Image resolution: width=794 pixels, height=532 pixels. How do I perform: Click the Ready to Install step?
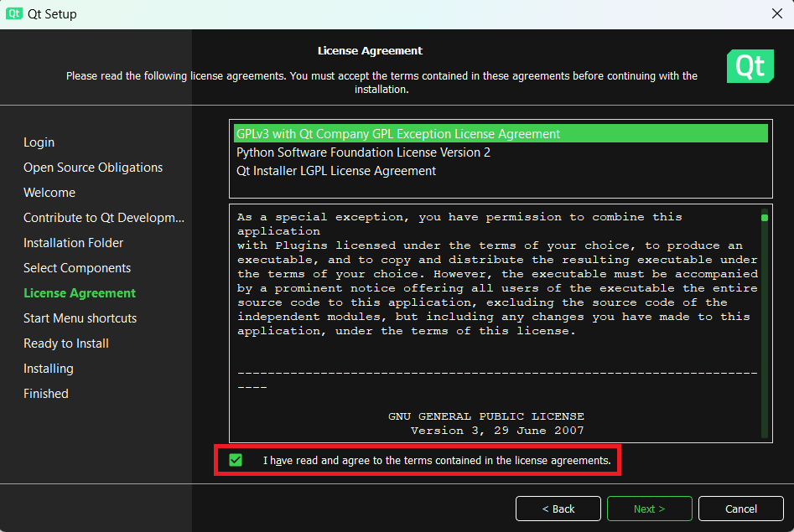66,343
